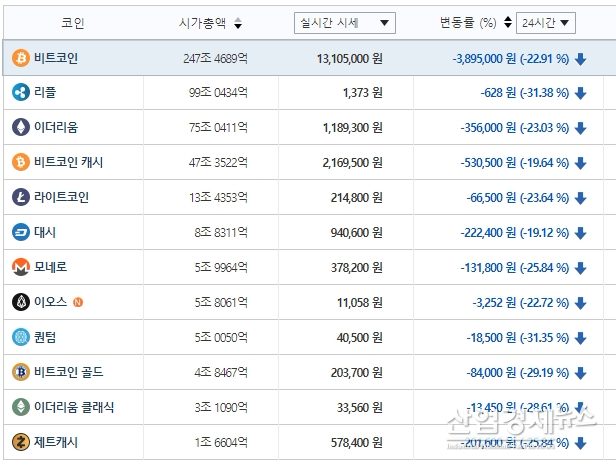Click the Qtum coin icon

[x=20, y=337]
